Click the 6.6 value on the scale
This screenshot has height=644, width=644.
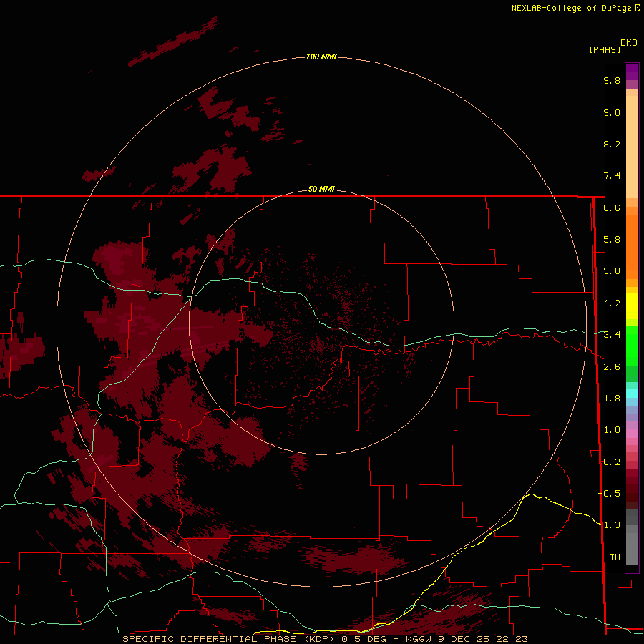pyautogui.click(x=612, y=208)
